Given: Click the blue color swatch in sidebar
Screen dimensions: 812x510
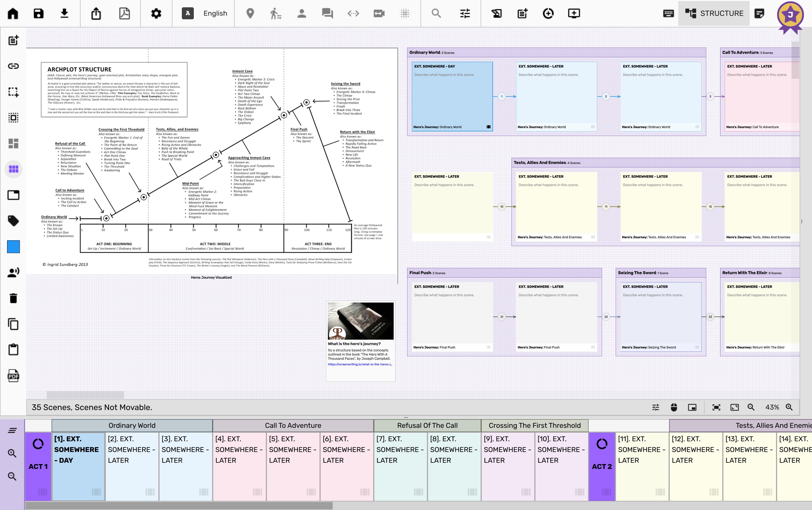Looking at the screenshot, I should [13, 247].
